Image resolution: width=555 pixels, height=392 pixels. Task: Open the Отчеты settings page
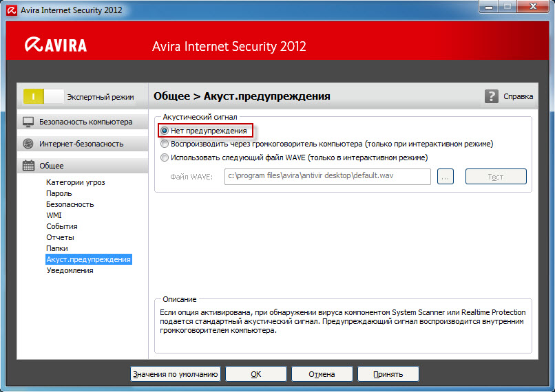[60, 237]
